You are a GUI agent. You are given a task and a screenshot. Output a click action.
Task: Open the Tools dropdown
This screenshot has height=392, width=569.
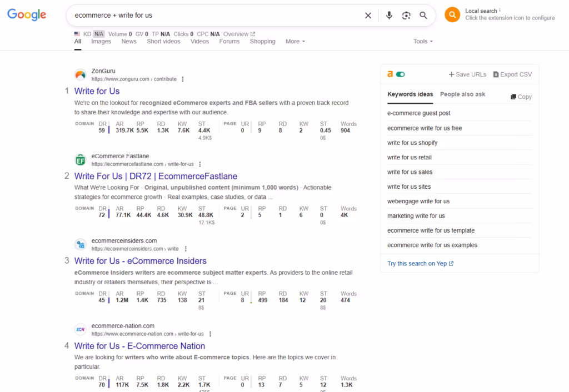pos(423,41)
